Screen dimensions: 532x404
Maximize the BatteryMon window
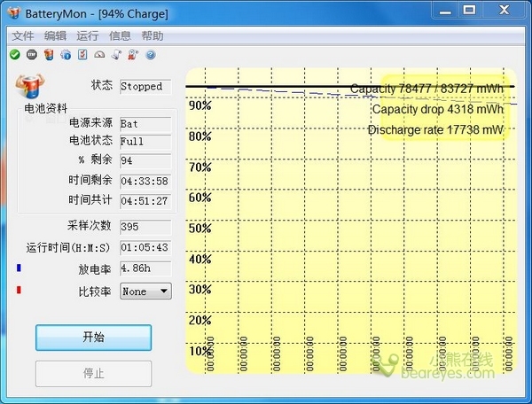(x=469, y=10)
